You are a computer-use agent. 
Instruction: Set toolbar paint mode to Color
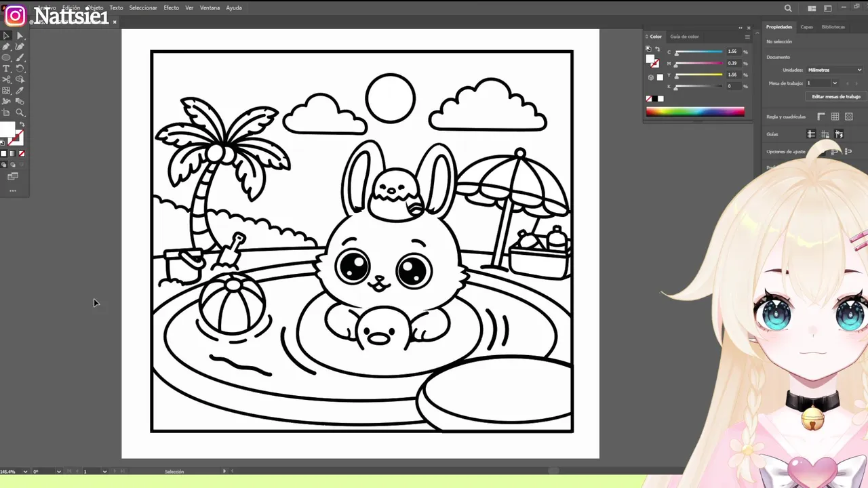pyautogui.click(x=3, y=154)
